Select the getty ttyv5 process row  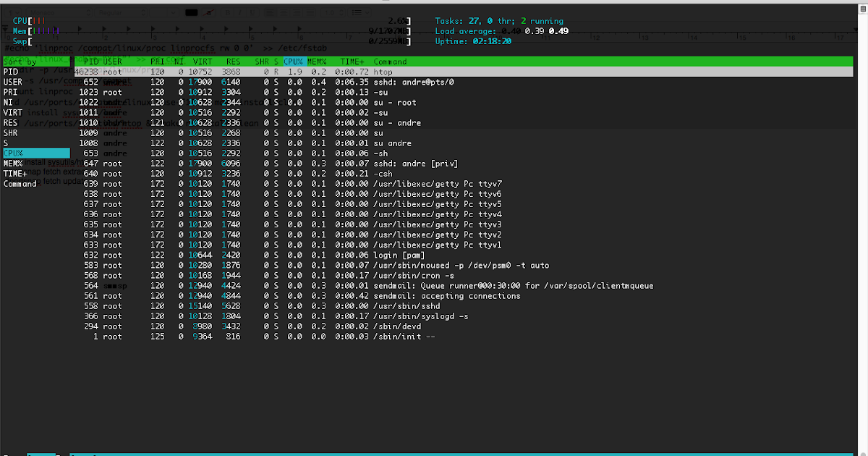point(463,204)
